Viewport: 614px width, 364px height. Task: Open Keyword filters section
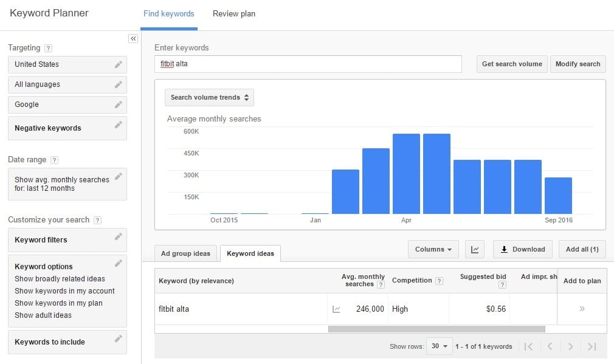point(67,240)
